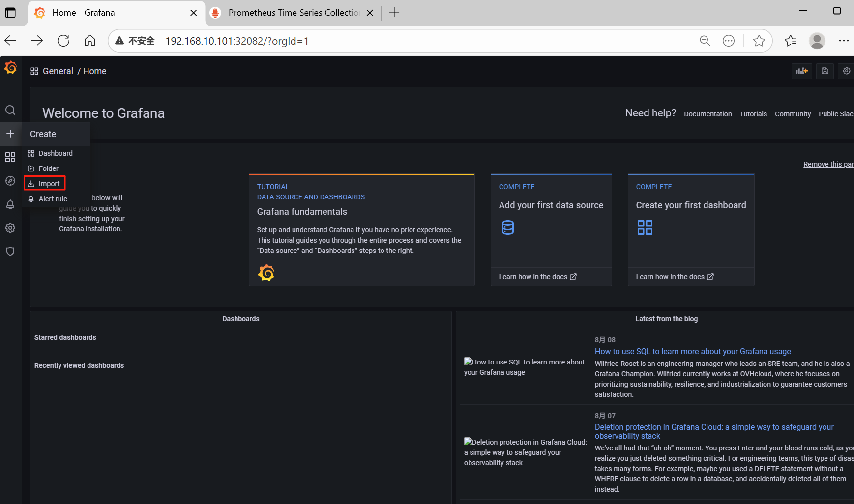
Task: Click the Create menu header
Action: pos(56,134)
